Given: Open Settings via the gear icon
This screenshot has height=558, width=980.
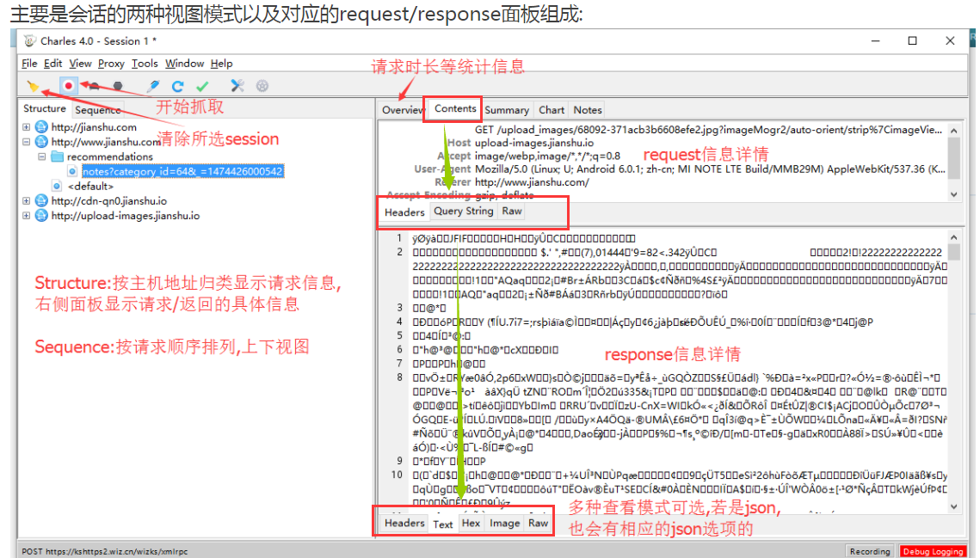Looking at the screenshot, I should tap(262, 86).
